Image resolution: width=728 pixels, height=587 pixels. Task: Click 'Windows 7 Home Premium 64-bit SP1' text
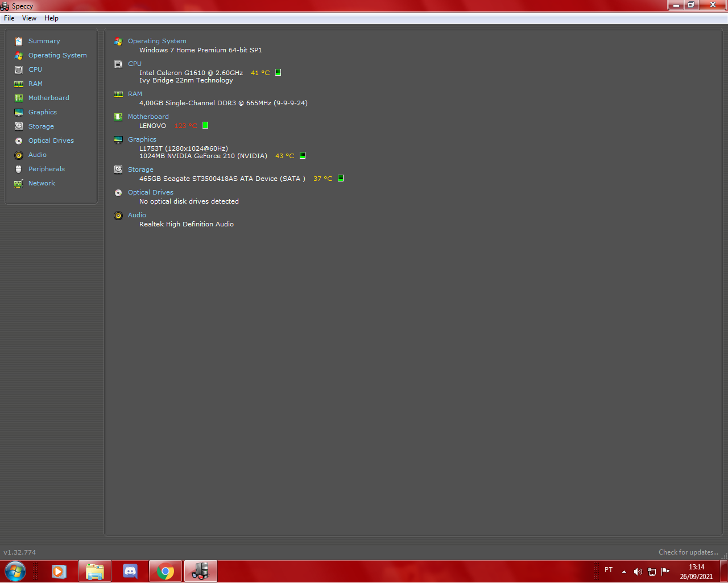tap(201, 50)
